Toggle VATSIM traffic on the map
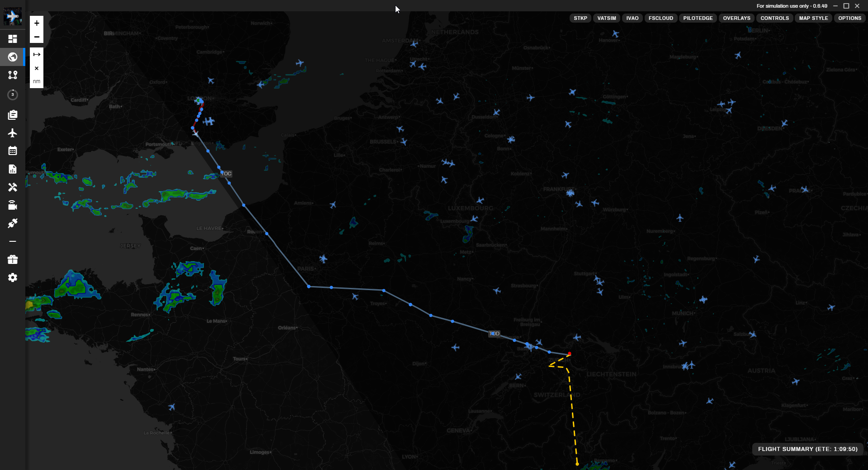 [606, 18]
